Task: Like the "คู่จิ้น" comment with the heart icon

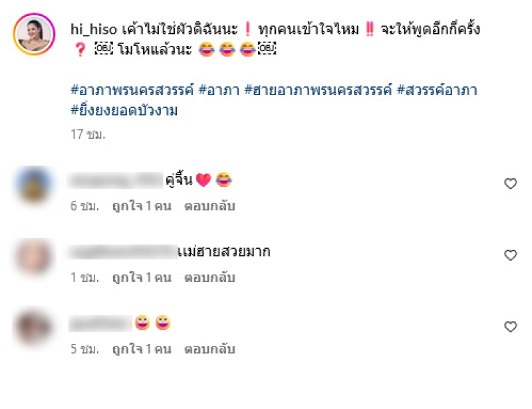Action: click(x=510, y=184)
